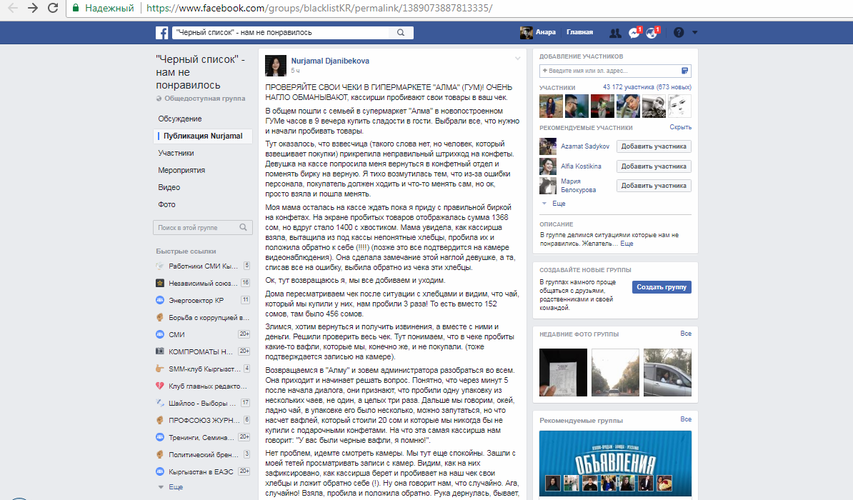Open Messenger messages icon
This screenshot has width=853, height=500.
(634, 33)
